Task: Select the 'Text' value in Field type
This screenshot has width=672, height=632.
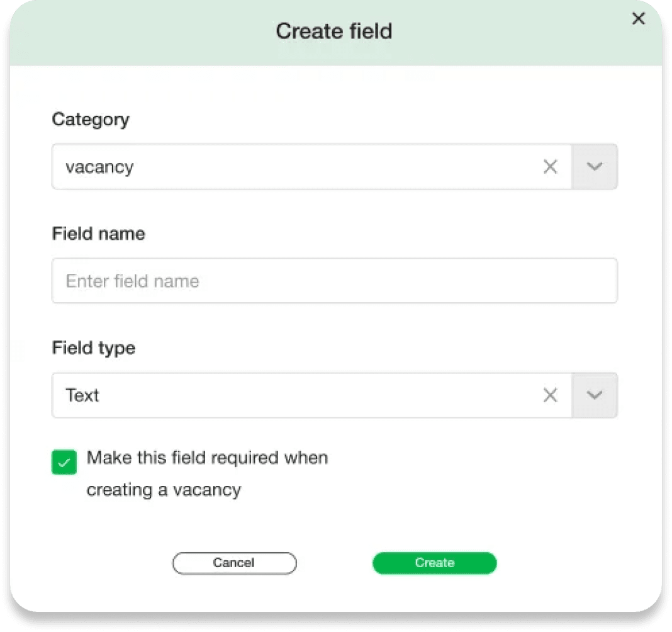Action: coord(82,395)
